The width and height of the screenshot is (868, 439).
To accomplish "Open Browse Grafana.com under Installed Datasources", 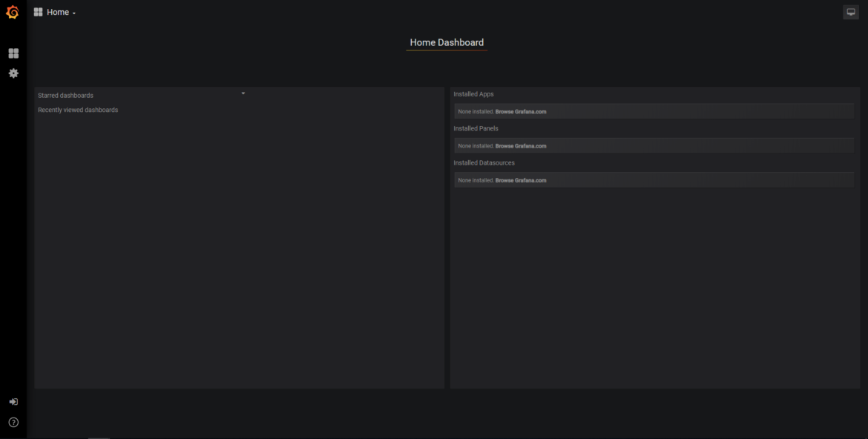I will coord(522,179).
